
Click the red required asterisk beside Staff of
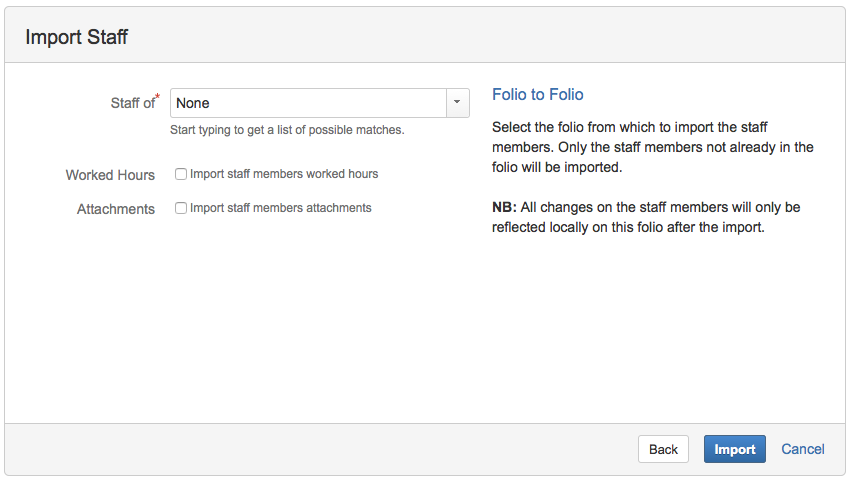(158, 97)
